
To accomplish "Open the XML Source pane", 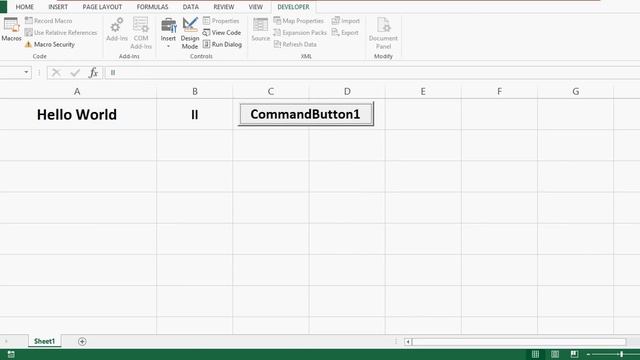I will [260, 29].
